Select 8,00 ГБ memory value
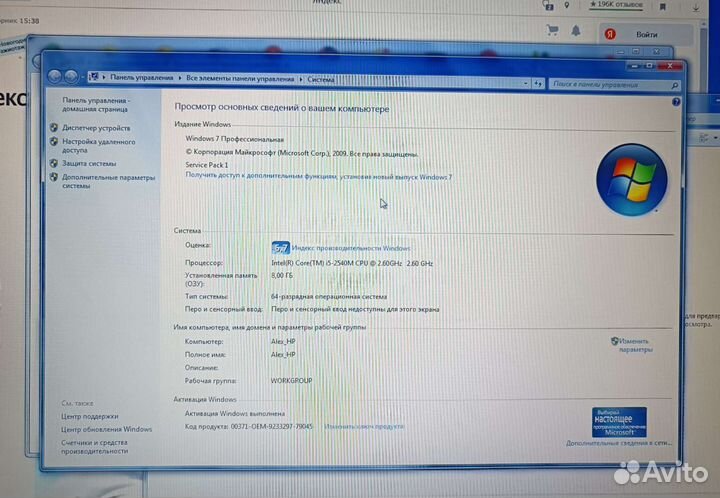The height and width of the screenshot is (498, 720). [x=281, y=275]
